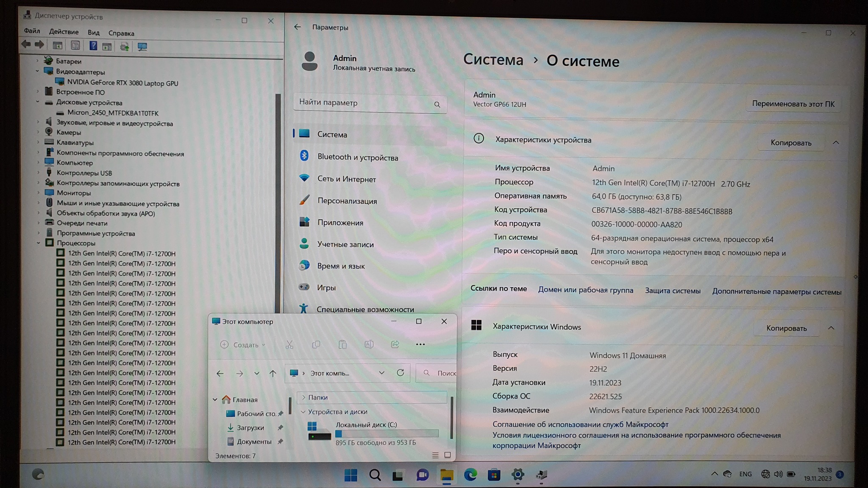
Task: Click Переименовать этот ПК button
Action: [793, 104]
